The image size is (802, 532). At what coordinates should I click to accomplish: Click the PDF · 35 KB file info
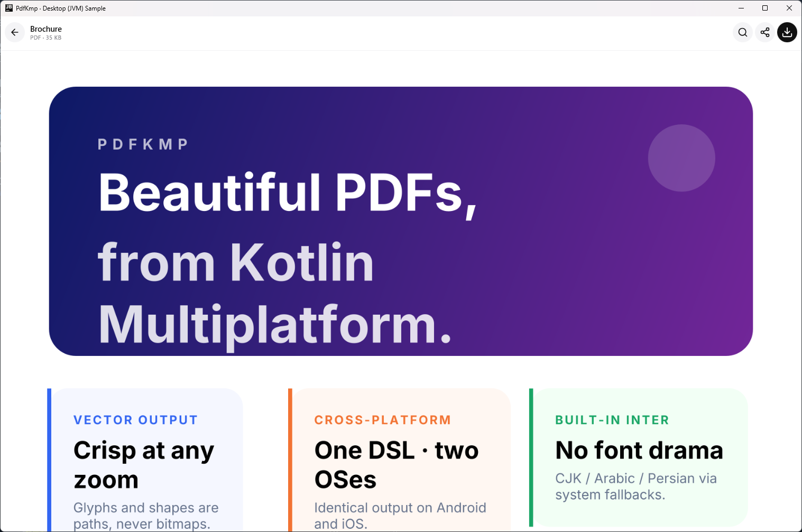[x=45, y=38]
